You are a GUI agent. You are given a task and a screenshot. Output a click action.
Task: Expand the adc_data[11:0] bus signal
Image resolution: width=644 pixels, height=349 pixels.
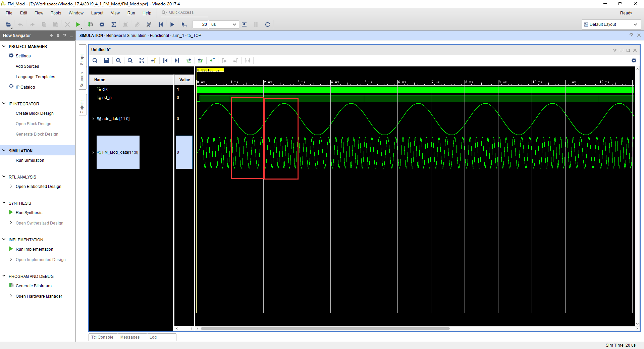[x=93, y=119]
